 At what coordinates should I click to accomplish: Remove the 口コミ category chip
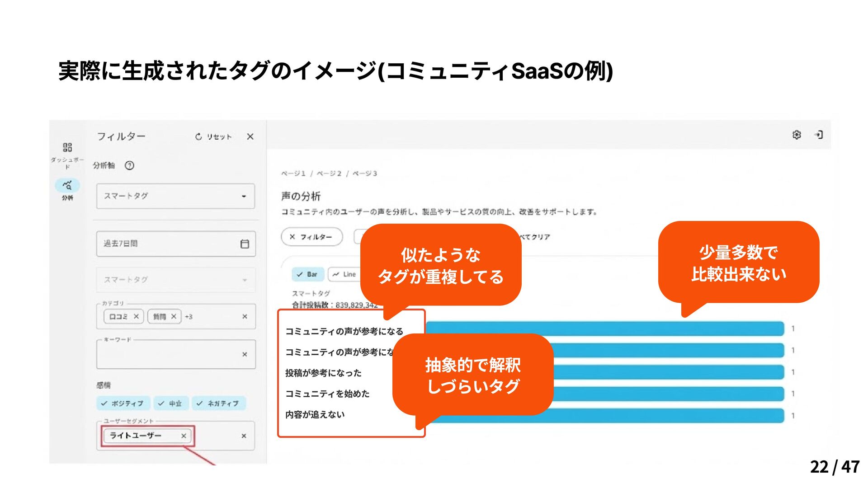[x=136, y=317]
